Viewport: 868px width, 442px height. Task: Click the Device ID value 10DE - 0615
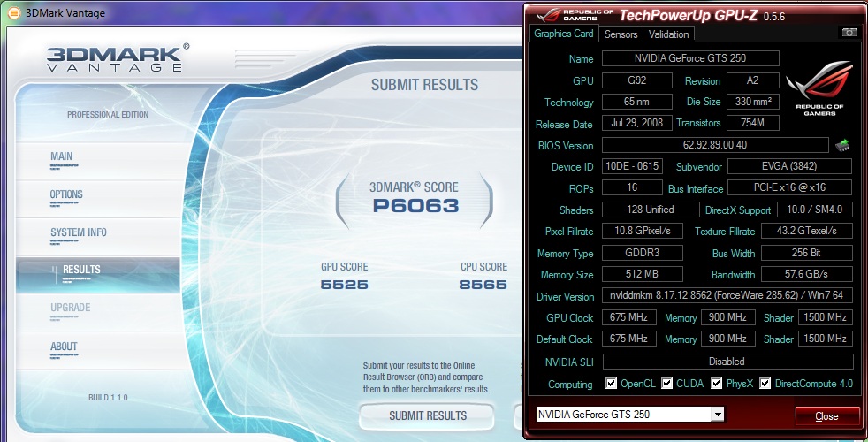coord(632,166)
